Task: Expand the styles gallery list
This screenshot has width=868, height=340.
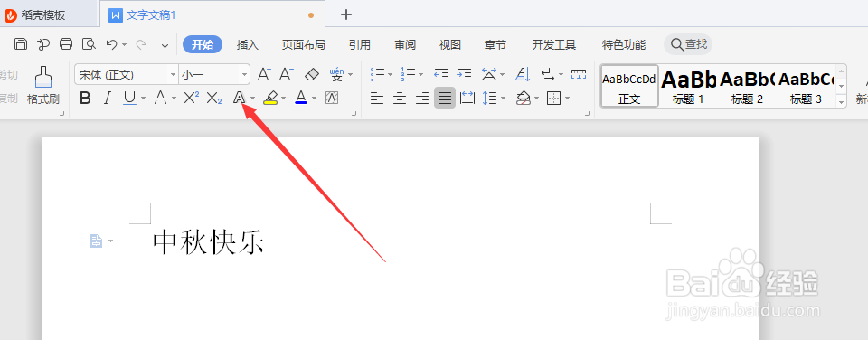Action: pyautogui.click(x=842, y=100)
